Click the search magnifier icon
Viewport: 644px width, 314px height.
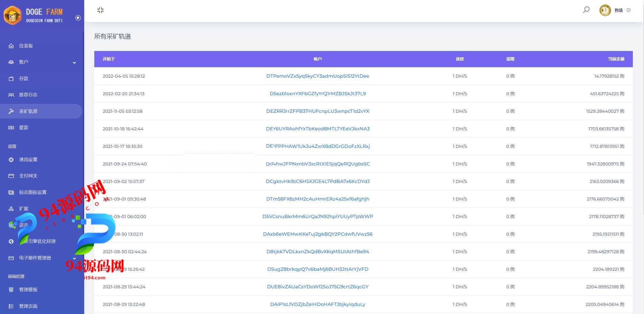[586, 10]
